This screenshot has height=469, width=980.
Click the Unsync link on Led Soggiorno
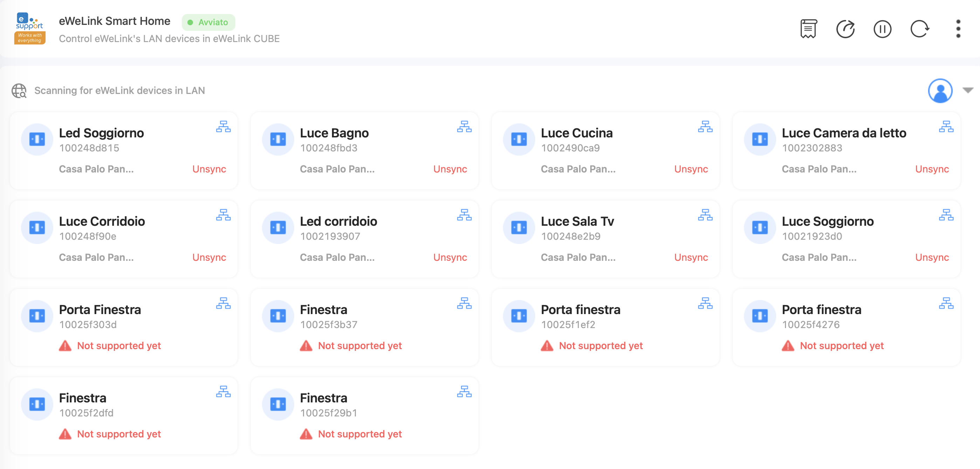coord(209,169)
